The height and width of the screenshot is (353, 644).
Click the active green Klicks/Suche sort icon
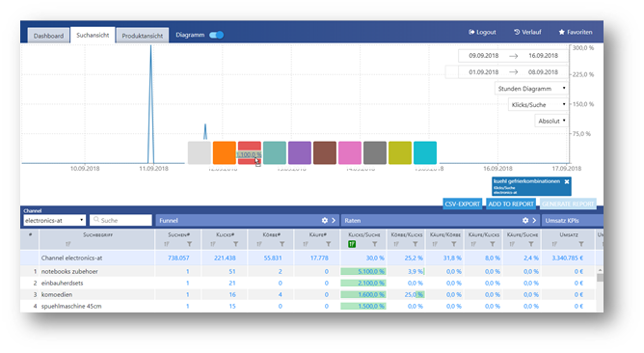point(352,244)
